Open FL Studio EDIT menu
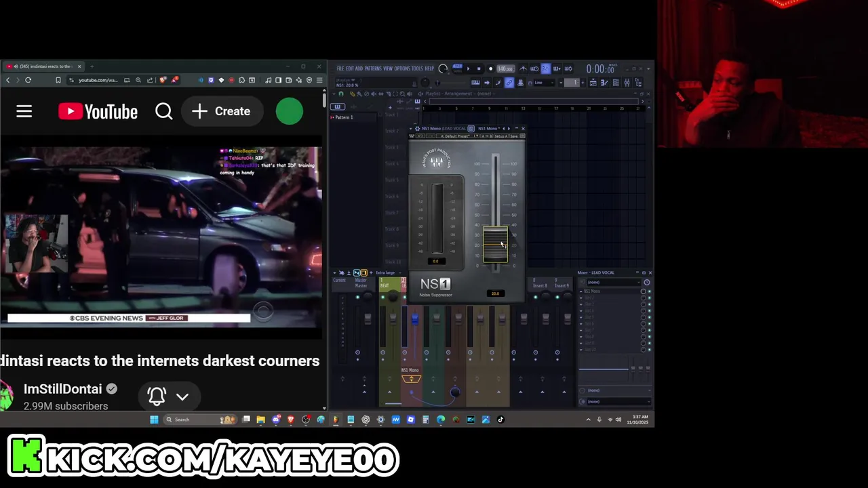 [350, 68]
